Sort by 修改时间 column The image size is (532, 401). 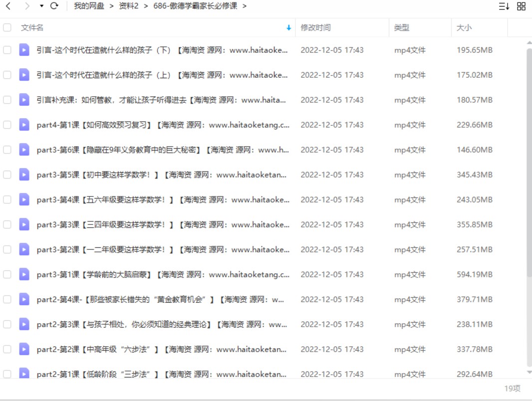pos(315,27)
